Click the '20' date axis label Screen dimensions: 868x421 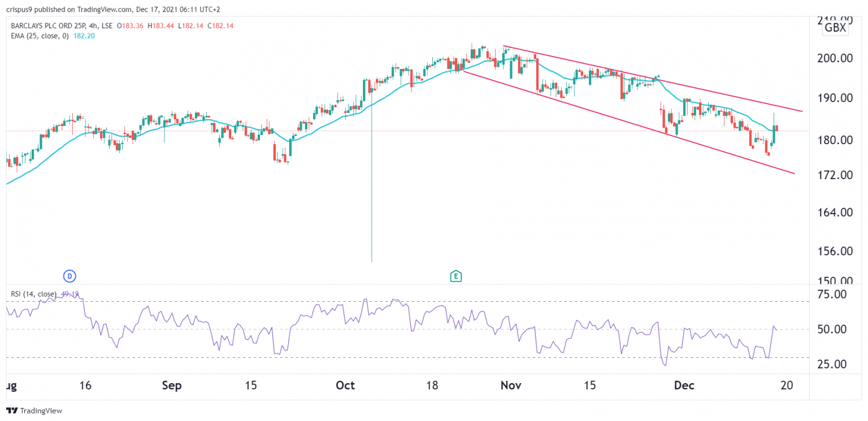[786, 385]
